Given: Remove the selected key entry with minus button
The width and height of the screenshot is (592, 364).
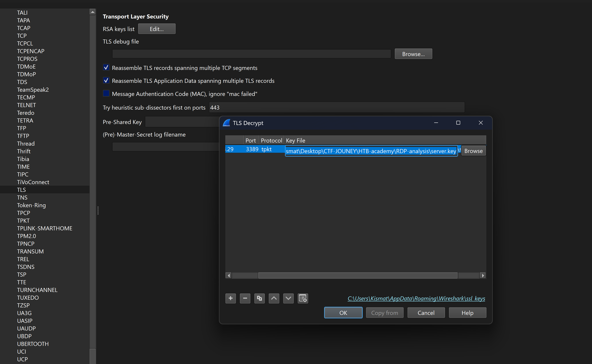Looking at the screenshot, I should (245, 298).
